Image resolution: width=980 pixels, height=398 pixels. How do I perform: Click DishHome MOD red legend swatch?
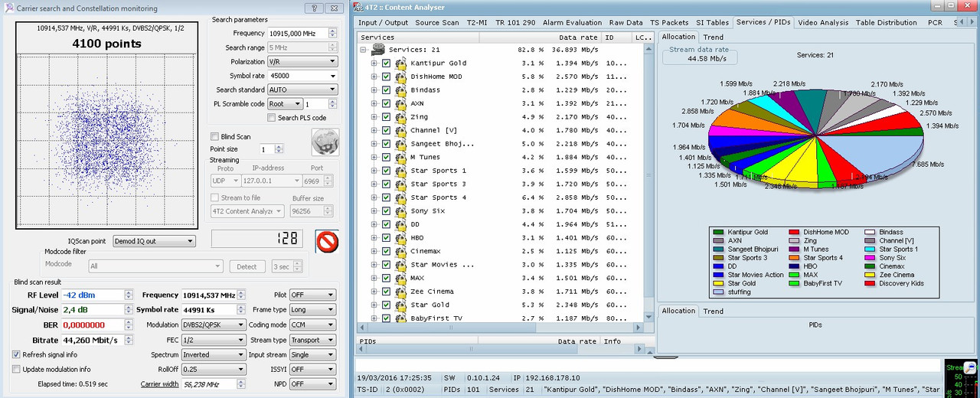click(794, 232)
